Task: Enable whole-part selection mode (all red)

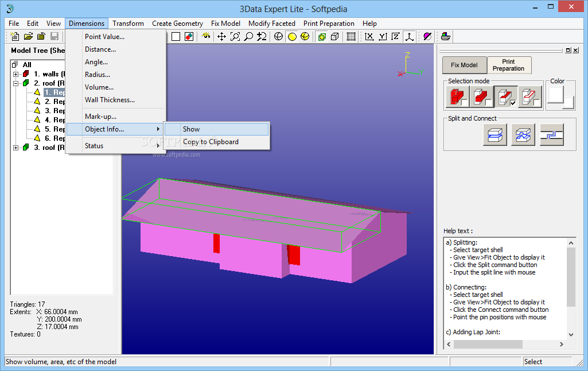Action: (x=458, y=97)
